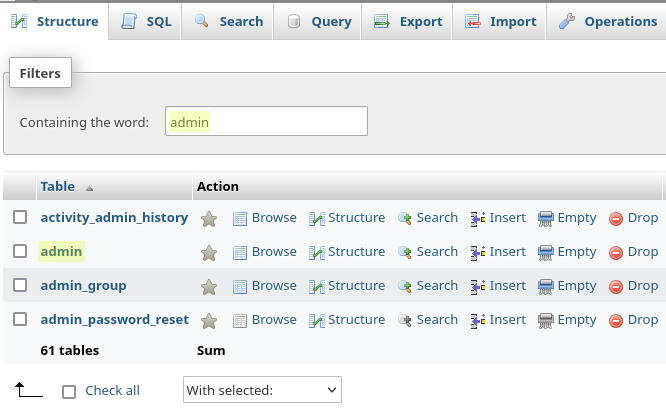
Task: Click Insert text link for admin_group
Action: [507, 285]
